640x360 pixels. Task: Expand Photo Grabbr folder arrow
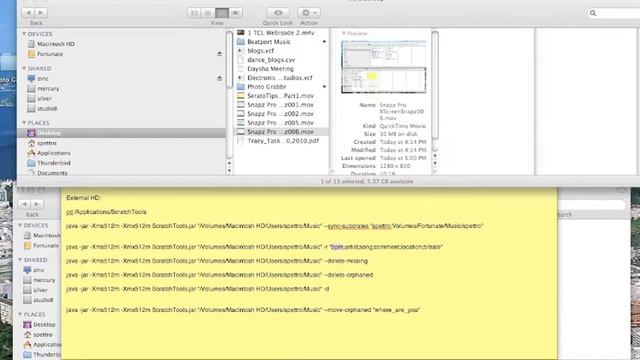(x=324, y=87)
